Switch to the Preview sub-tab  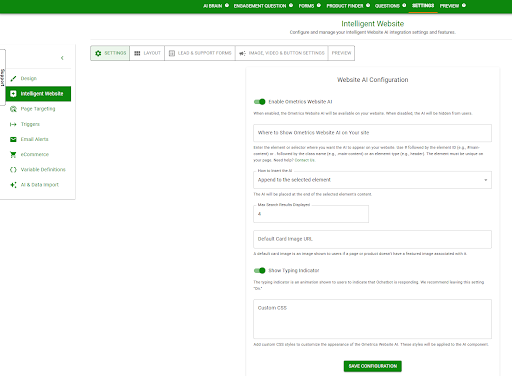(341, 53)
